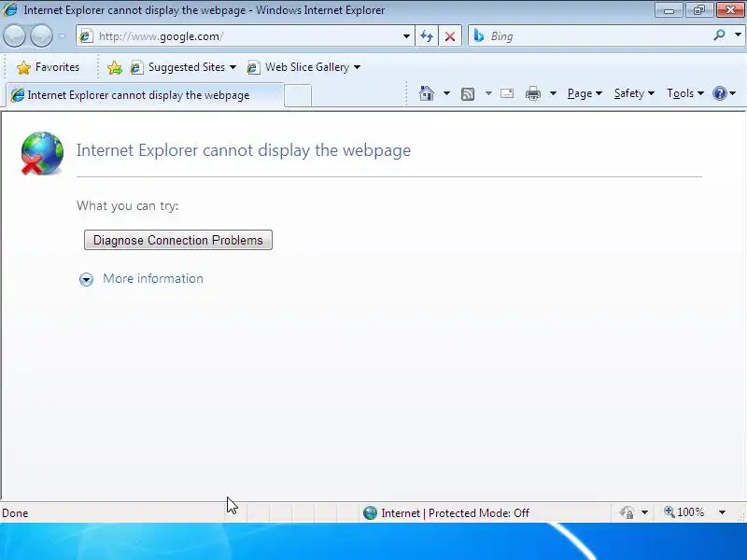This screenshot has width=747, height=560.
Task: Open the recent pages dropdown beside Forward
Action: [62, 35]
